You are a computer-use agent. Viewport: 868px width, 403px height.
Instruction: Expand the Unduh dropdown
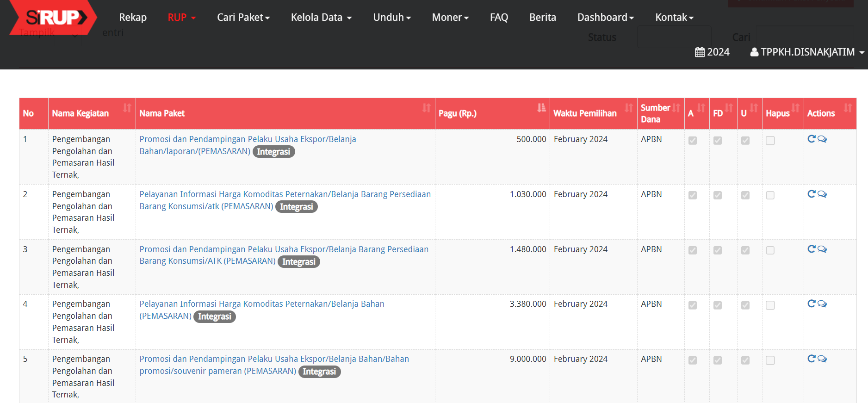coord(392,18)
